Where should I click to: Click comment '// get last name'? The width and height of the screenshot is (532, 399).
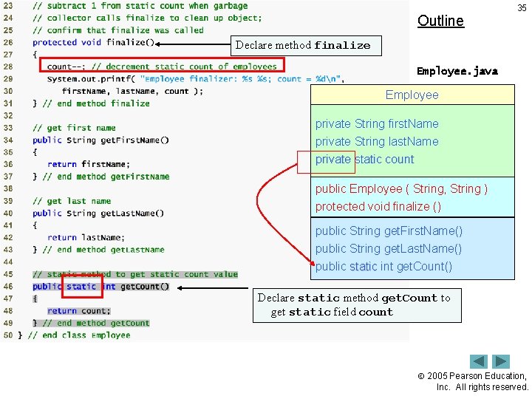(x=72, y=201)
